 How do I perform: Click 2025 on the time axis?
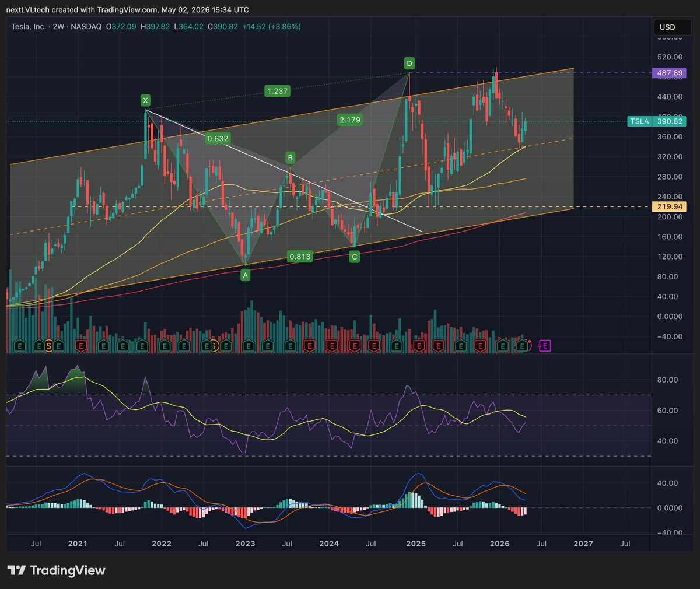tap(416, 544)
